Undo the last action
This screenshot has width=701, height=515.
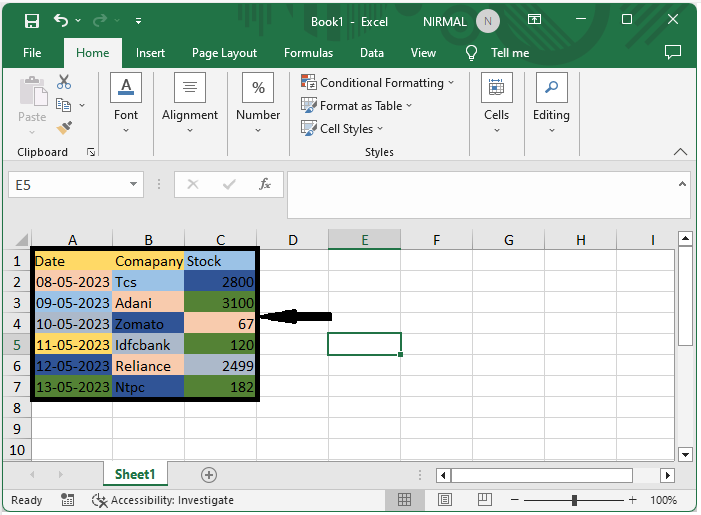tap(61, 20)
